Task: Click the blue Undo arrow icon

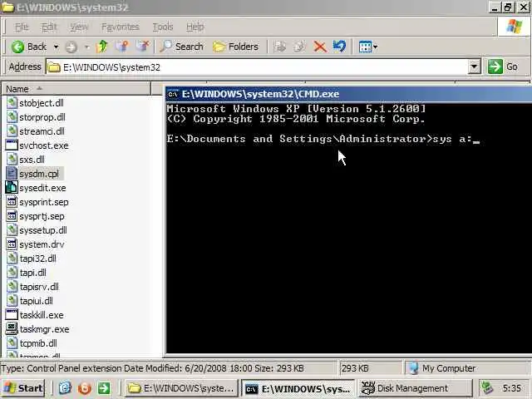Action: (x=339, y=47)
